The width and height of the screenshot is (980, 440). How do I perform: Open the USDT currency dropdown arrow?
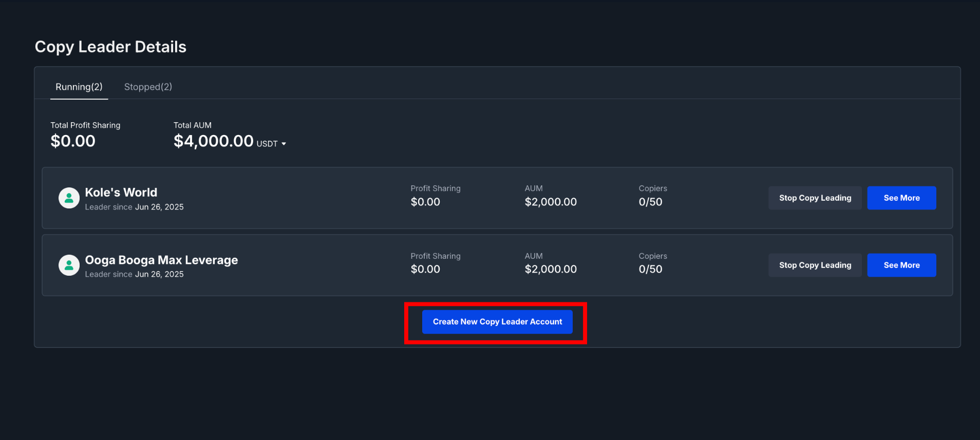[x=284, y=144]
